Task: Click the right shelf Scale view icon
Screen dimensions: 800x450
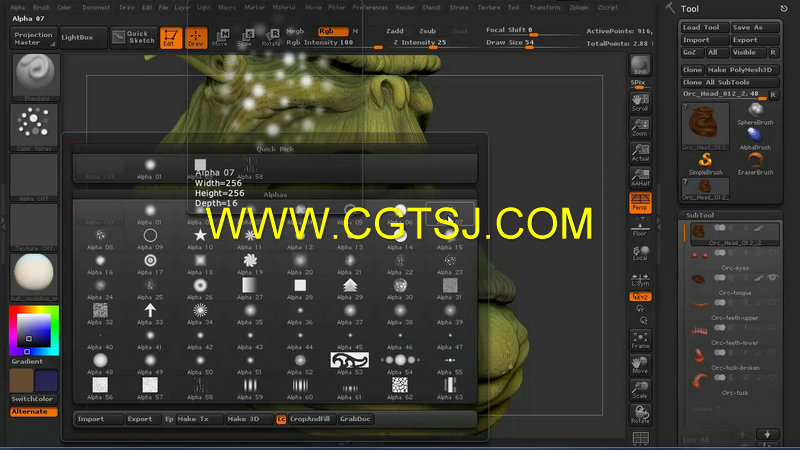Action: click(x=640, y=390)
